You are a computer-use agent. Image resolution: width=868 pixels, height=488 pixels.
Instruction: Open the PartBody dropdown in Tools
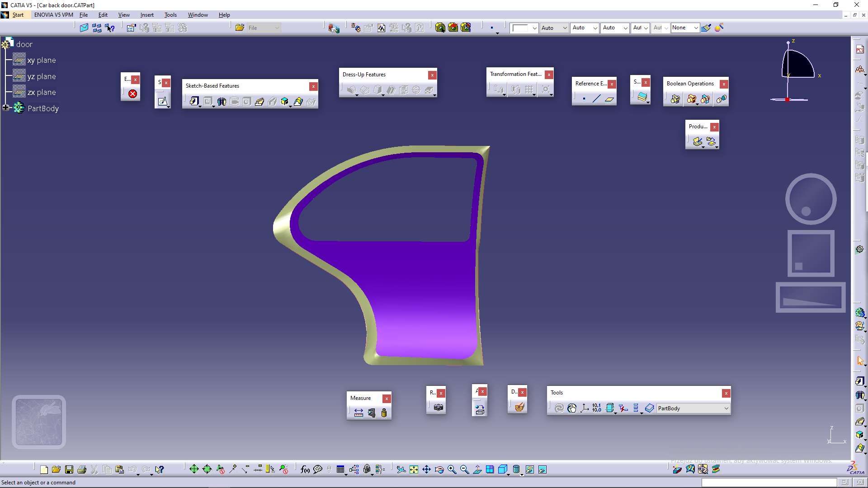(x=726, y=408)
